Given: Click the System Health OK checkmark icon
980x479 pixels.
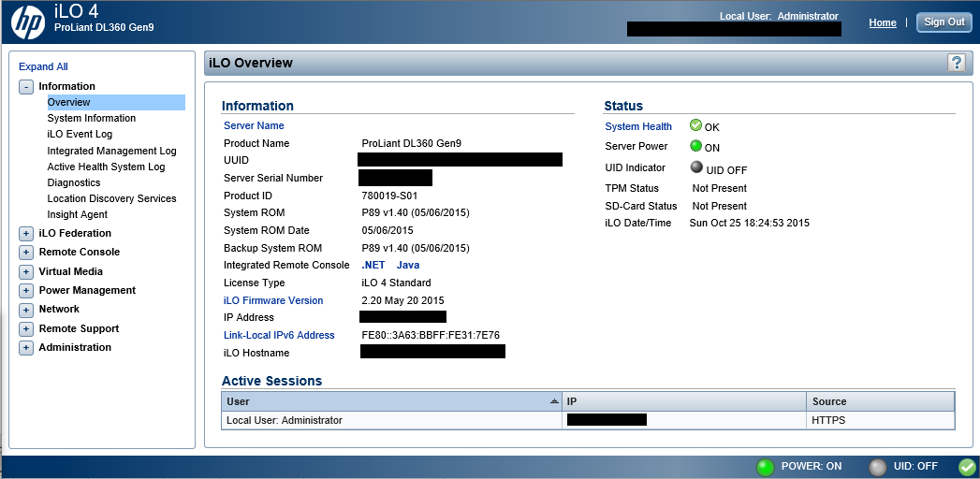Looking at the screenshot, I should coord(695,125).
